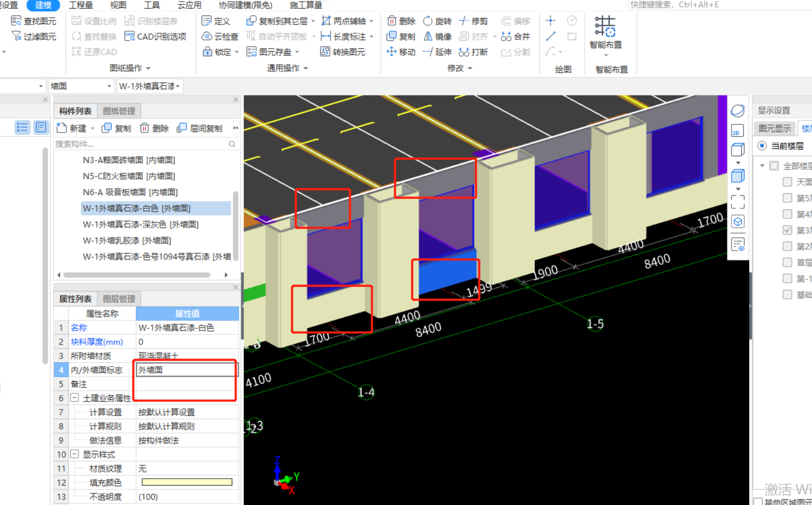
Task: Run the 云检查 cloud check
Action: click(219, 36)
